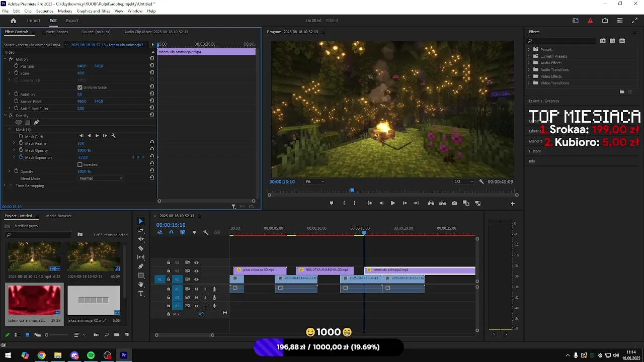Add marker in Program monitor
This screenshot has height=362, width=644.
pyautogui.click(x=331, y=203)
